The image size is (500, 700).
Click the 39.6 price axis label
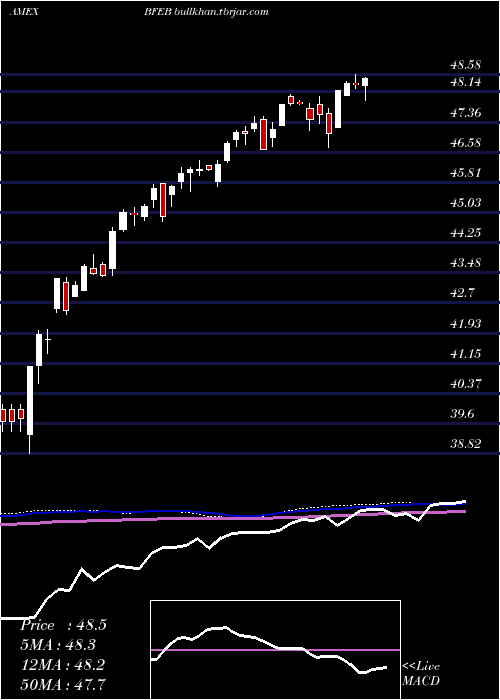click(x=462, y=414)
